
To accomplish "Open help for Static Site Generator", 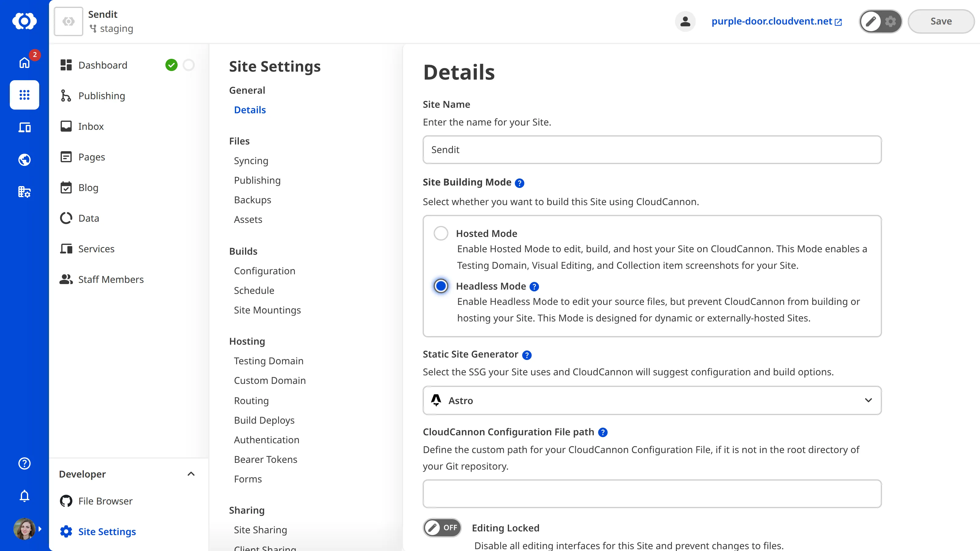I will [527, 355].
